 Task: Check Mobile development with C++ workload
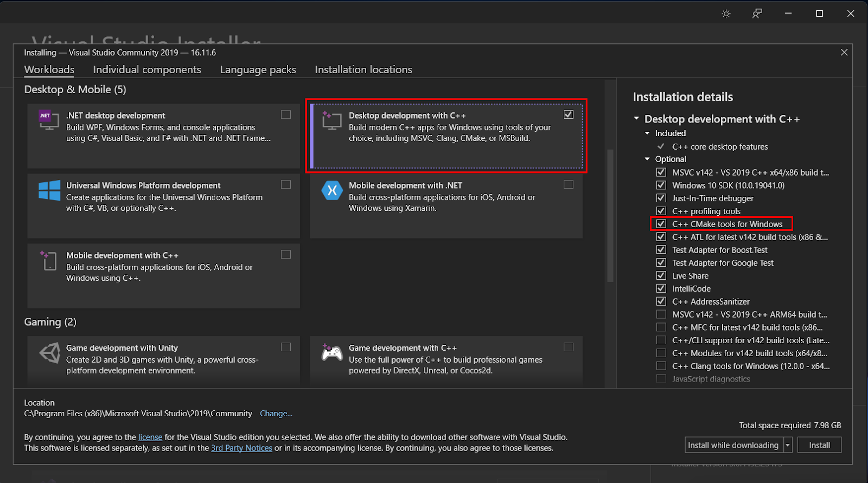(x=286, y=255)
